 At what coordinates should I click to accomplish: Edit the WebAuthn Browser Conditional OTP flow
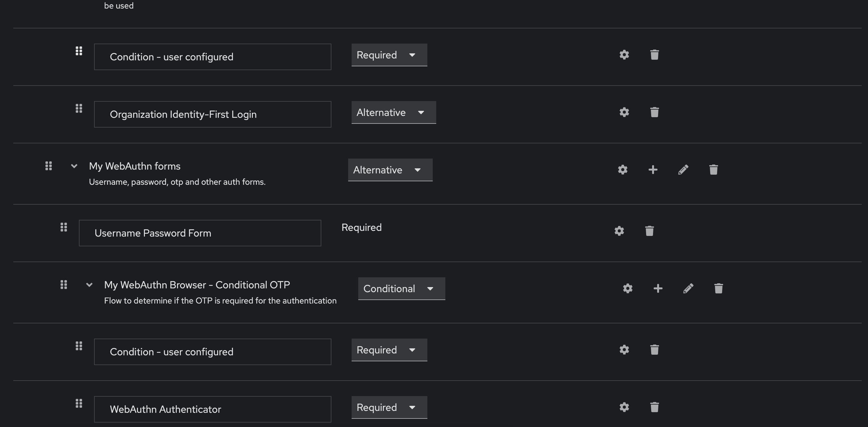tap(688, 288)
